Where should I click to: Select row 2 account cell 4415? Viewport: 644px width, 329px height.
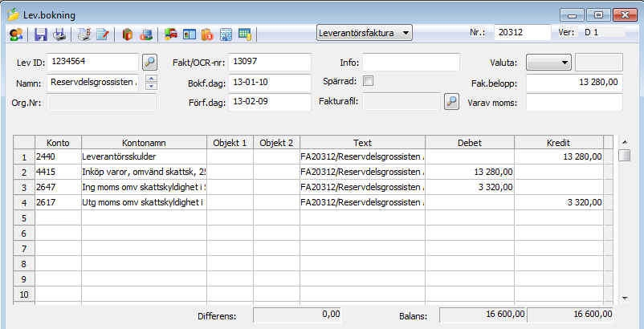57,172
